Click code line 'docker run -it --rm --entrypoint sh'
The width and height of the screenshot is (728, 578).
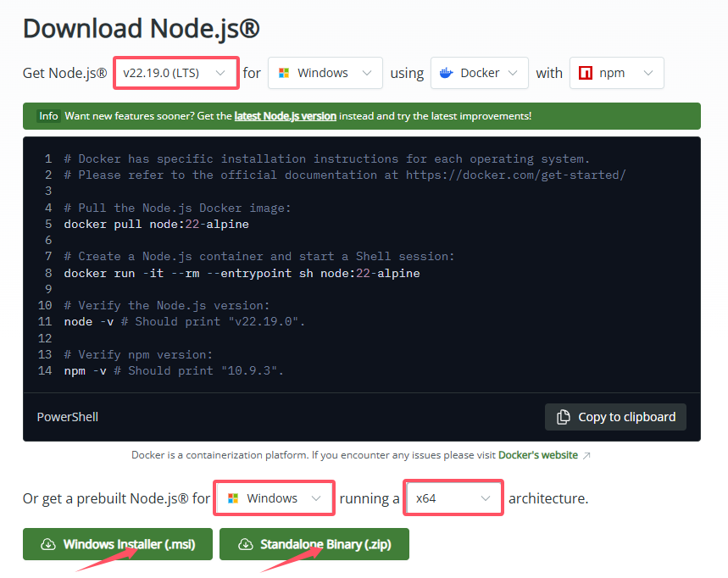pos(242,273)
